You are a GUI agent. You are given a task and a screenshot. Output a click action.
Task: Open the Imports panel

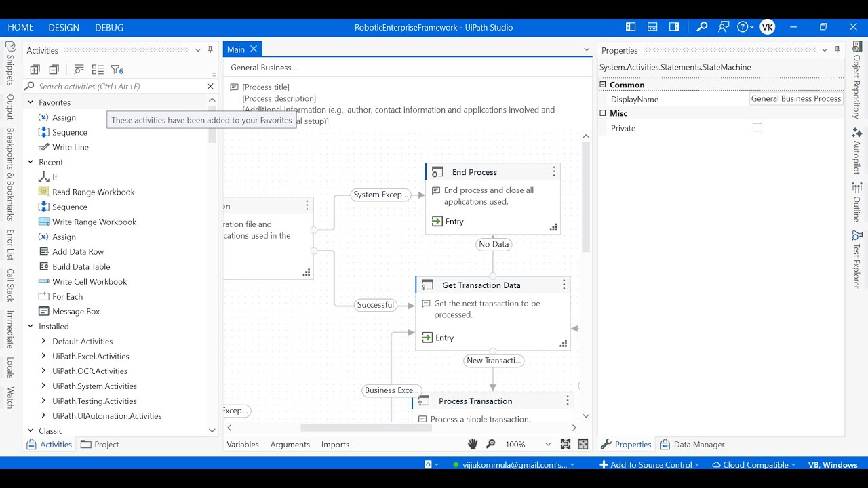[x=335, y=445]
